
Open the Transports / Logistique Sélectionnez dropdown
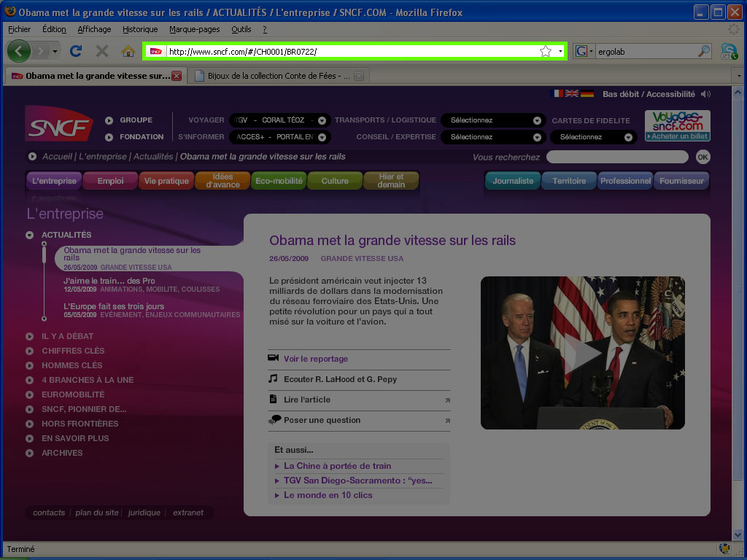pyautogui.click(x=492, y=120)
